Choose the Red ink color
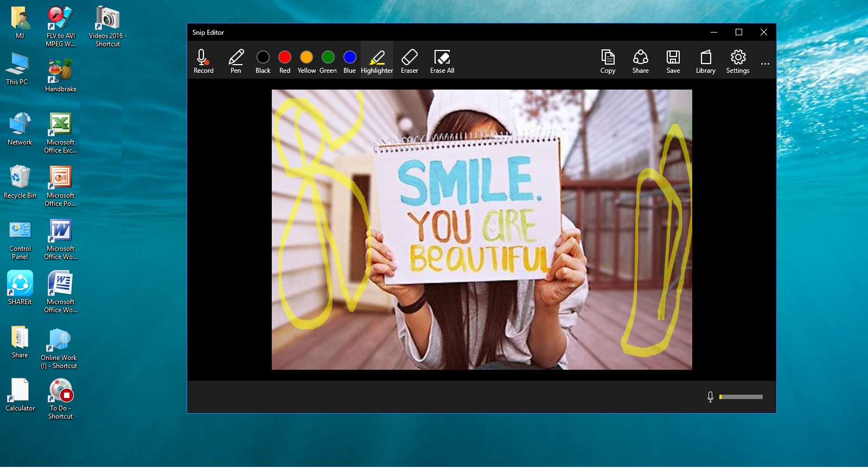The width and height of the screenshot is (868, 468). [285, 61]
